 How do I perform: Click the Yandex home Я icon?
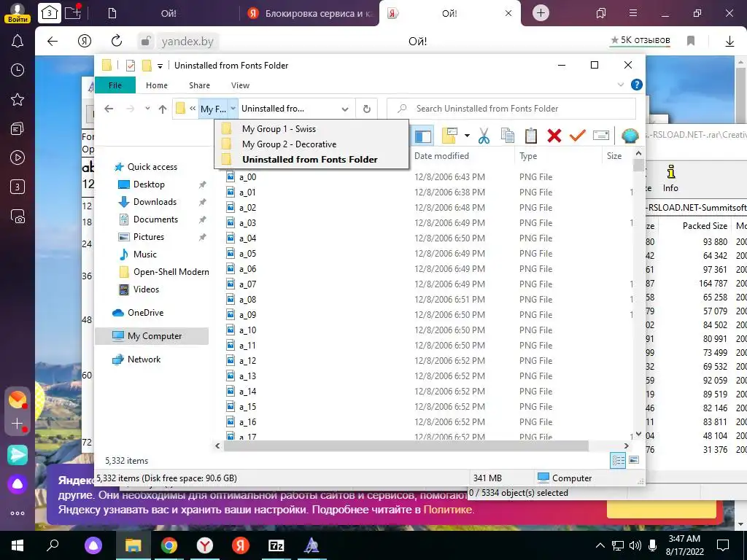point(85,42)
